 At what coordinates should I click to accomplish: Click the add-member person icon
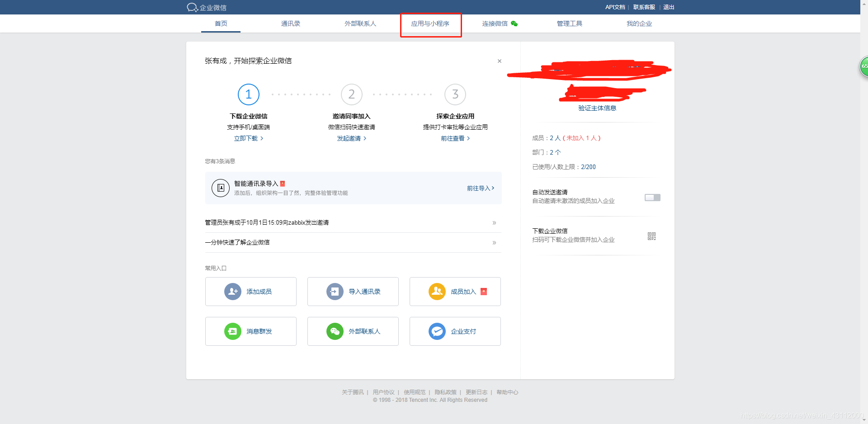pyautogui.click(x=233, y=292)
